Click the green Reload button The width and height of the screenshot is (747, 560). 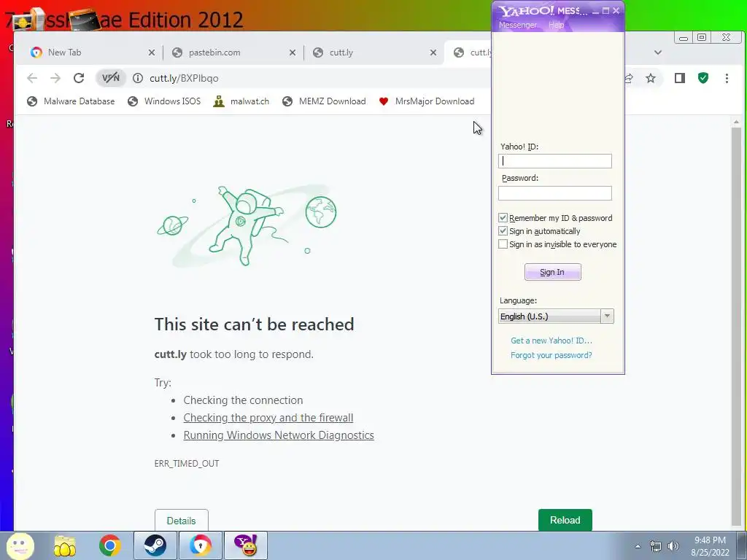[x=565, y=520]
